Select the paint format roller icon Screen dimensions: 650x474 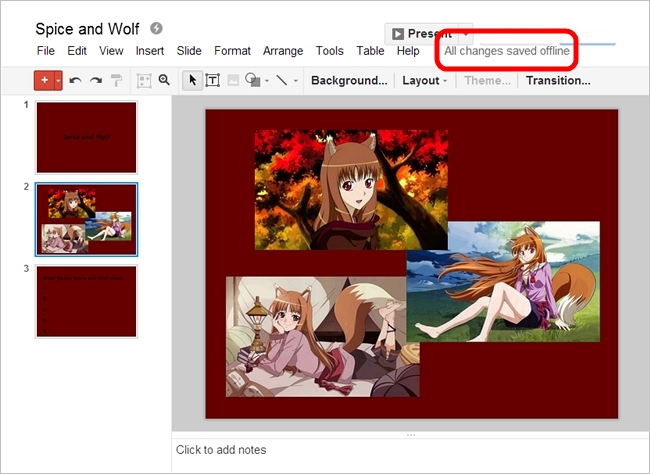pos(116,80)
